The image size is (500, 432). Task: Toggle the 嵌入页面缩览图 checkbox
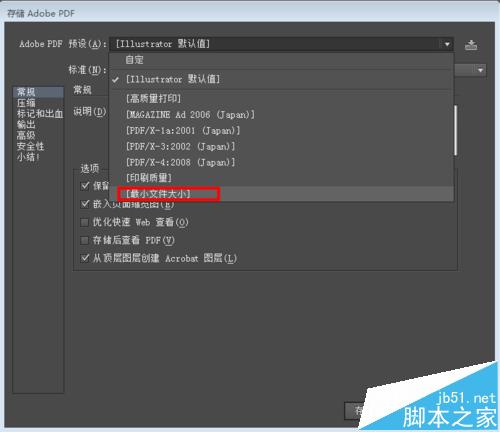(x=85, y=204)
